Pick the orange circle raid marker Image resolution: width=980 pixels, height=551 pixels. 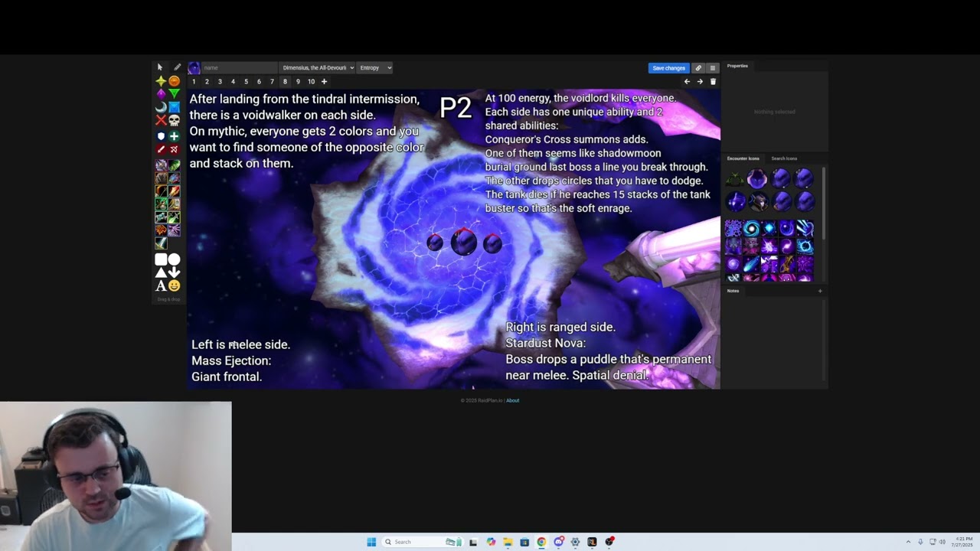174,81
